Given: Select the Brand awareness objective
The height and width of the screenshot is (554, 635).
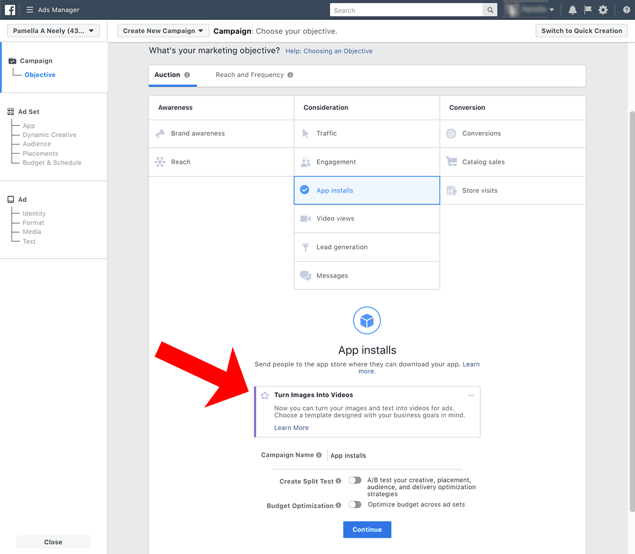Looking at the screenshot, I should click(221, 134).
